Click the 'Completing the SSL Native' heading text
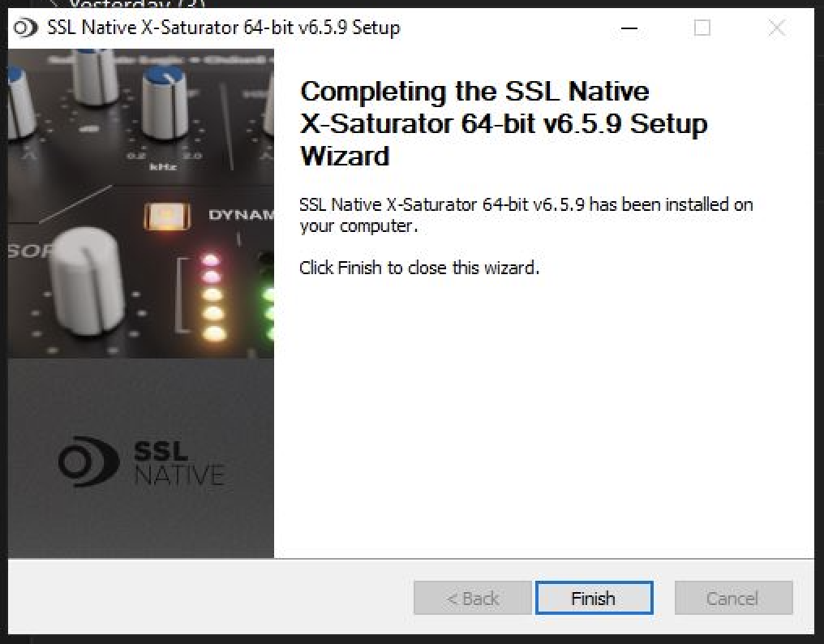824x644 pixels. pyautogui.click(x=474, y=91)
